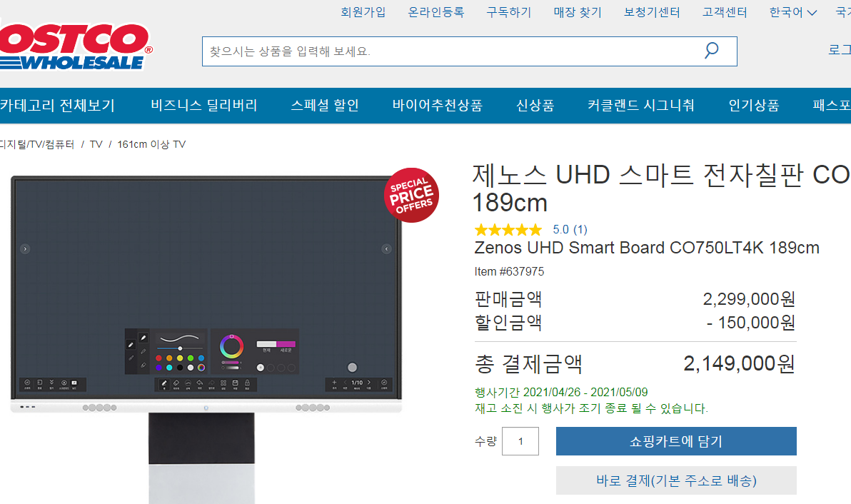851x504 pixels.
Task: Click the 2,299,000원 sale price
Action: click(749, 299)
